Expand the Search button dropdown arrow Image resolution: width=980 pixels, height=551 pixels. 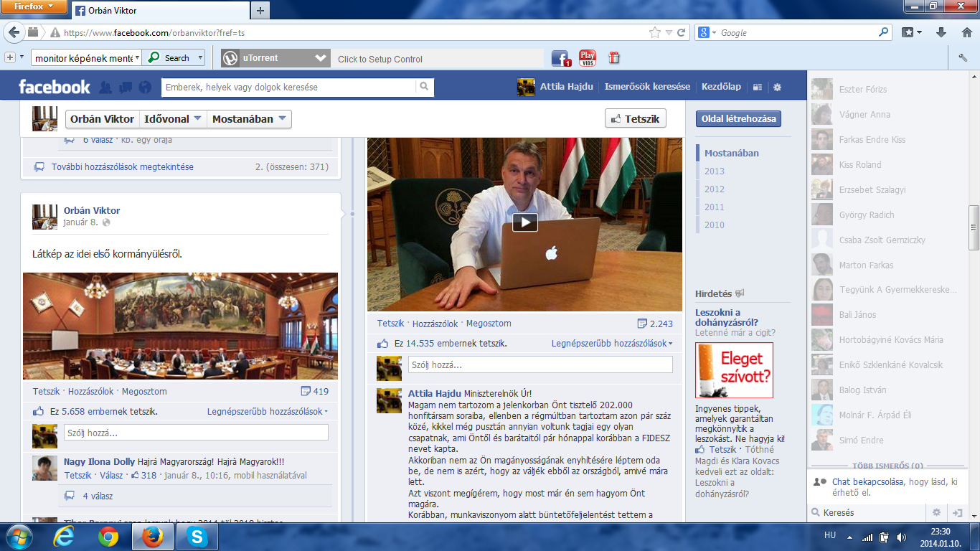[x=200, y=58]
